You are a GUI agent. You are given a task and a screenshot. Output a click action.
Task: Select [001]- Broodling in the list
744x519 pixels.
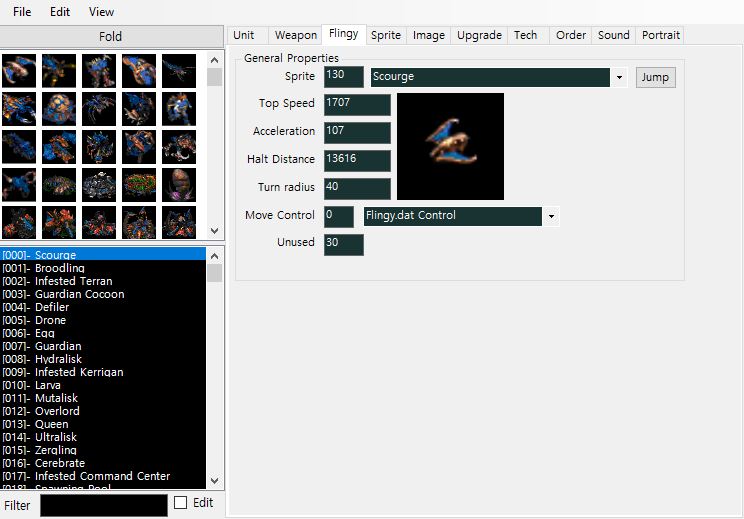pyautogui.click(x=103, y=268)
